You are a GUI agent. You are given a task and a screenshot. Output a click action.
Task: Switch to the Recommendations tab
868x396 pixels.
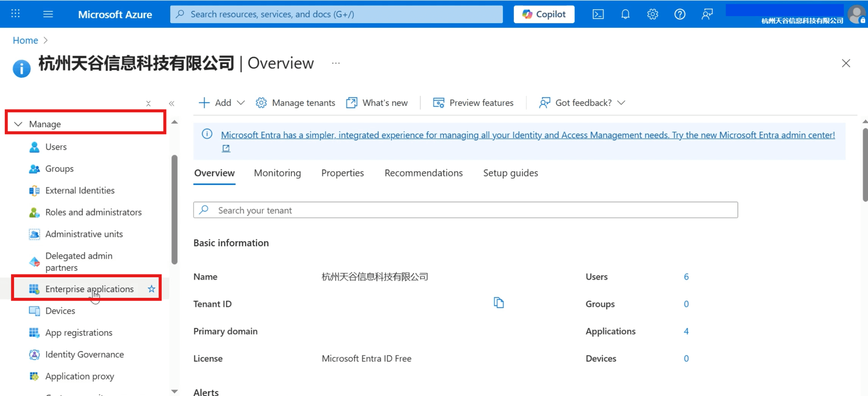point(424,173)
